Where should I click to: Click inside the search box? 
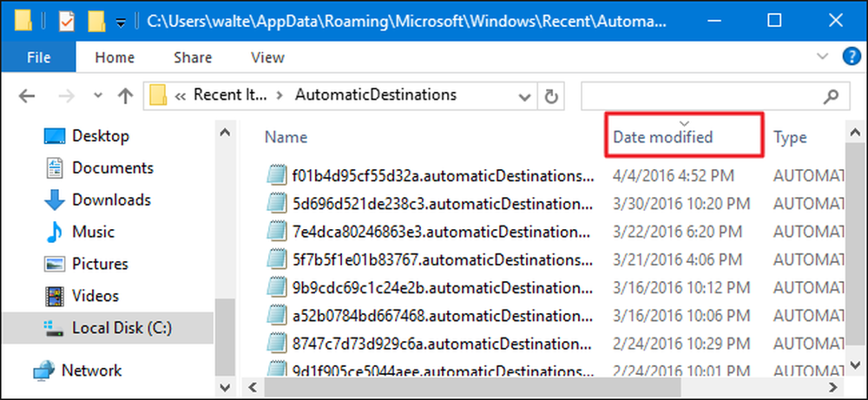coord(700,97)
